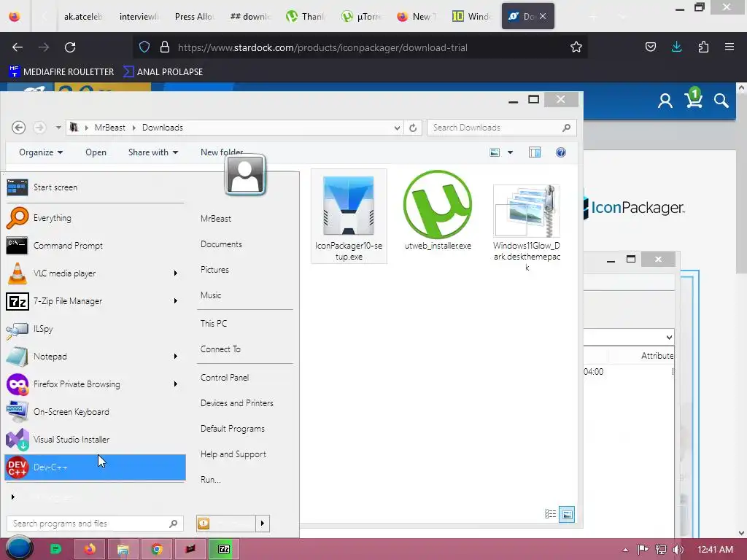Open Stardock account icon

coord(665,101)
